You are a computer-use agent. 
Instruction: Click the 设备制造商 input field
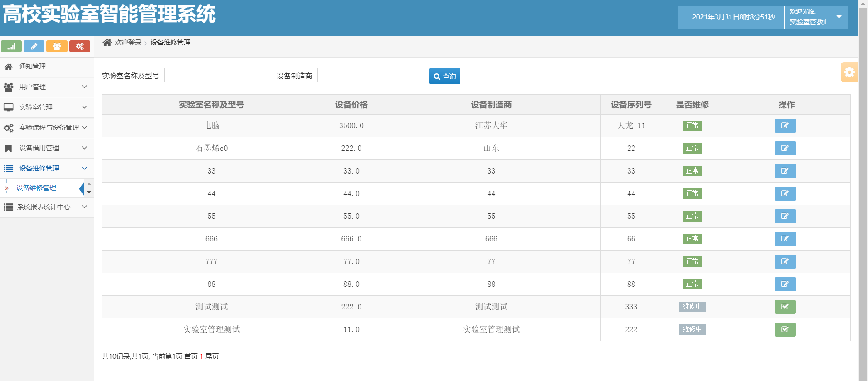click(368, 75)
